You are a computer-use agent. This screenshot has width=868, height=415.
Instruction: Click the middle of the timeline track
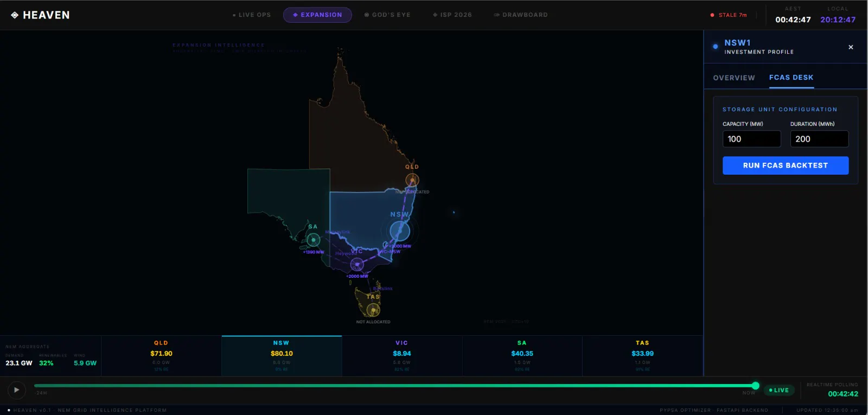pyautogui.click(x=394, y=386)
